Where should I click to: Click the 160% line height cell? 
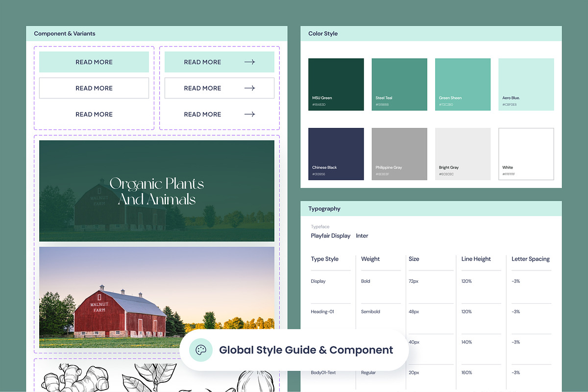click(x=466, y=372)
